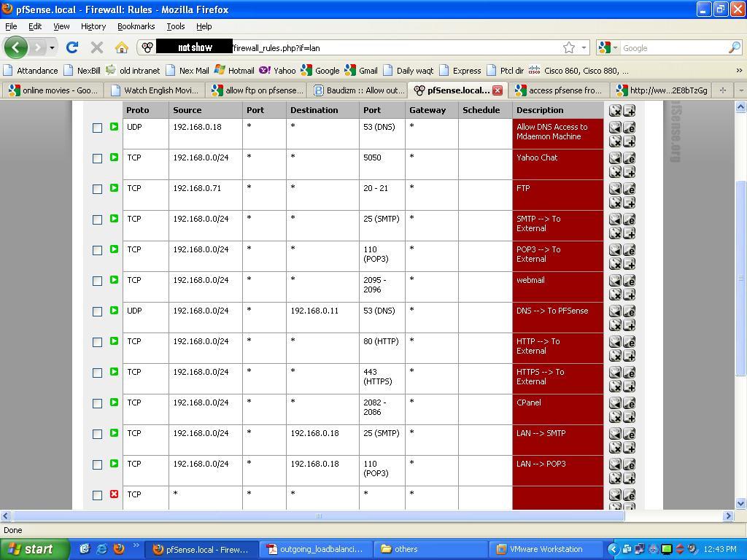Toggle green enable icon of LAN --> SMTP rule
This screenshot has width=747, height=560.
[x=114, y=433]
